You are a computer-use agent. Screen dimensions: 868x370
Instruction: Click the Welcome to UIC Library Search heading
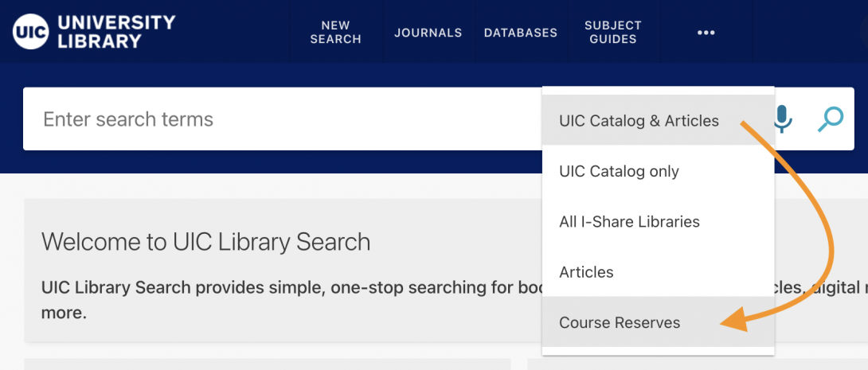(206, 242)
